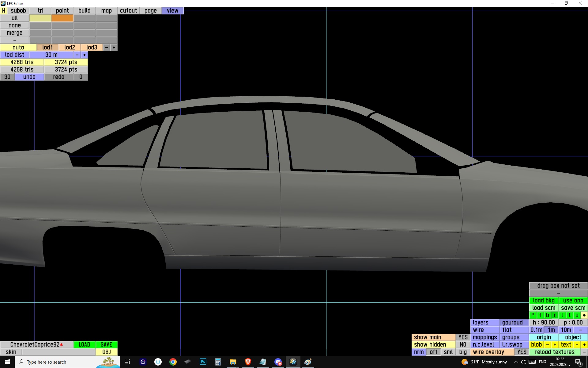Click the 'H' hide button at top-left
588x368 pixels.
click(3, 11)
